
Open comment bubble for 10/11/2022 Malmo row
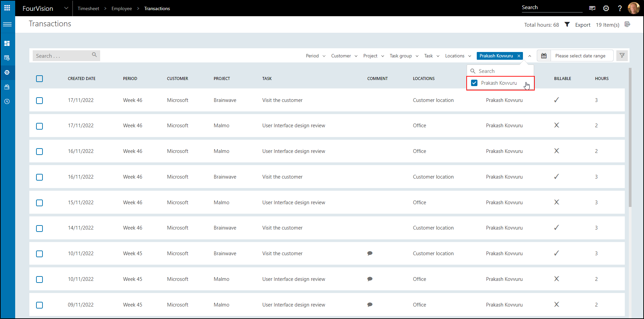point(370,279)
